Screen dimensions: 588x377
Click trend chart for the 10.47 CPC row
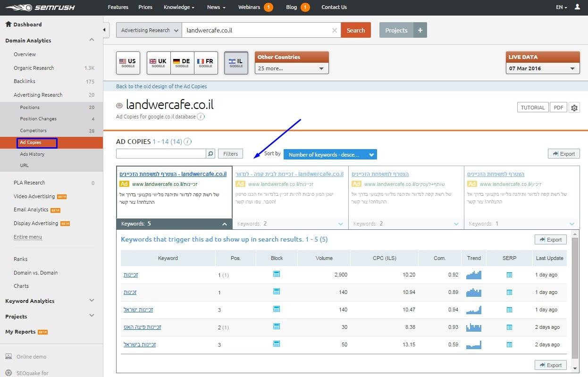474,310
